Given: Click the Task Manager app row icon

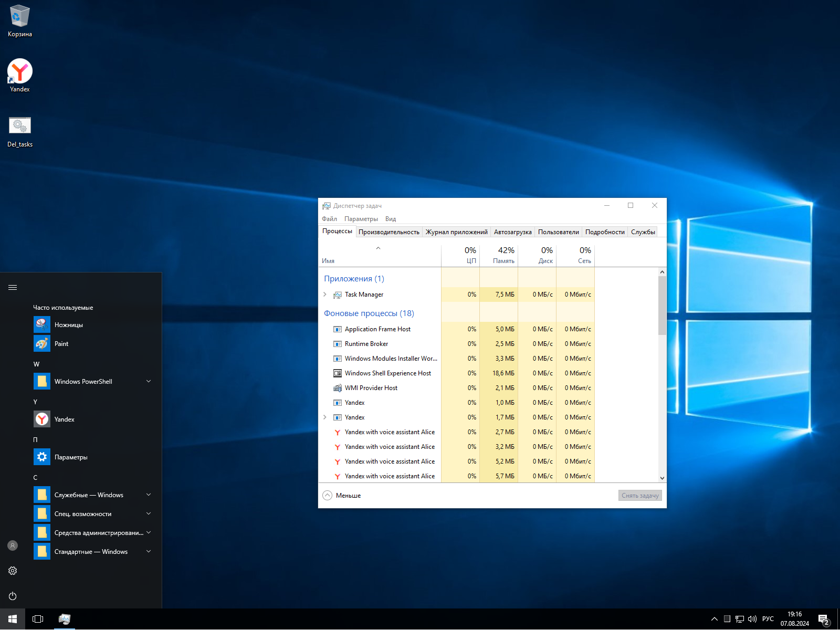Looking at the screenshot, I should pos(338,295).
